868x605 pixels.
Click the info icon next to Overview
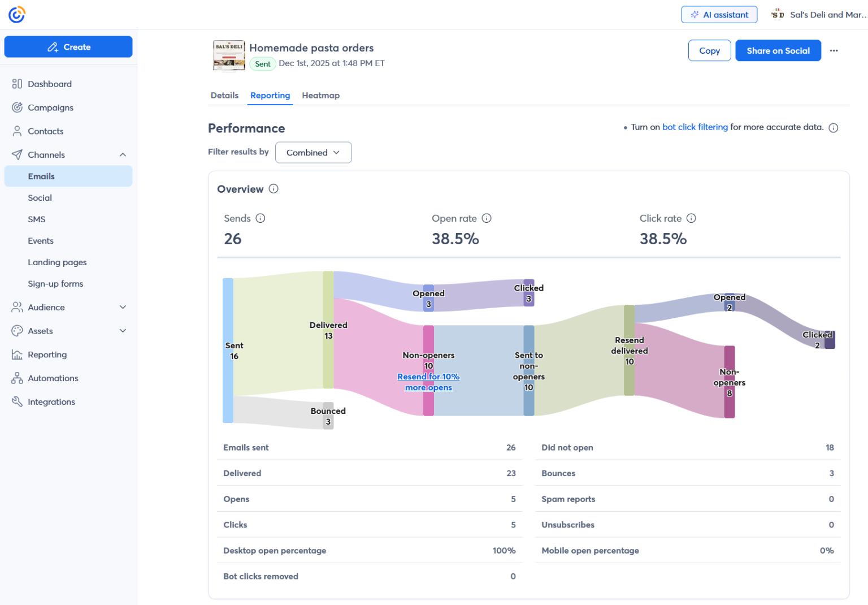coord(274,189)
